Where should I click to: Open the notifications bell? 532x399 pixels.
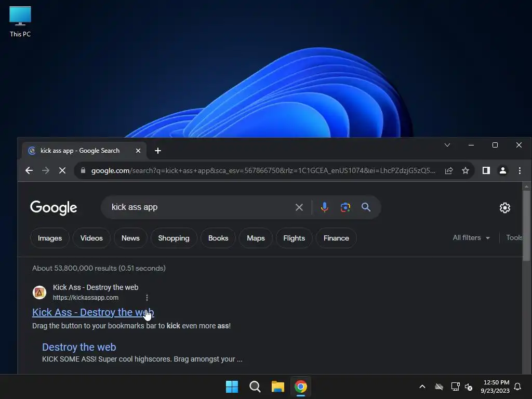(518, 387)
